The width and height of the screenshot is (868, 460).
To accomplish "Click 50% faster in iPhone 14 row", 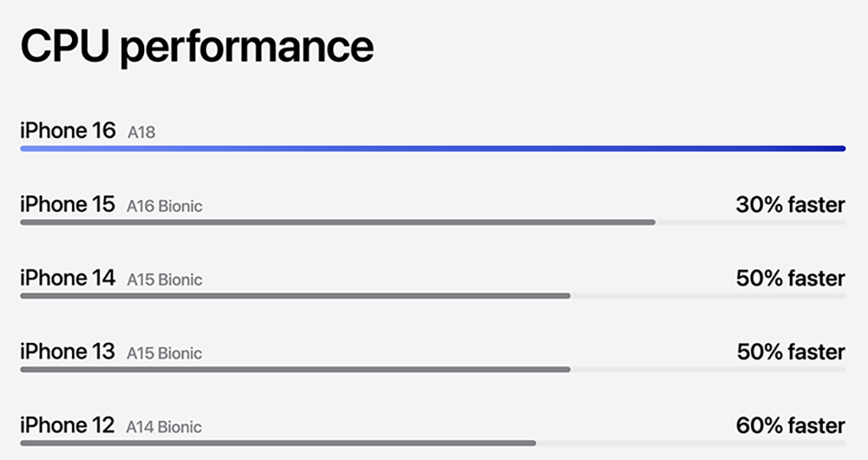I will click(790, 279).
